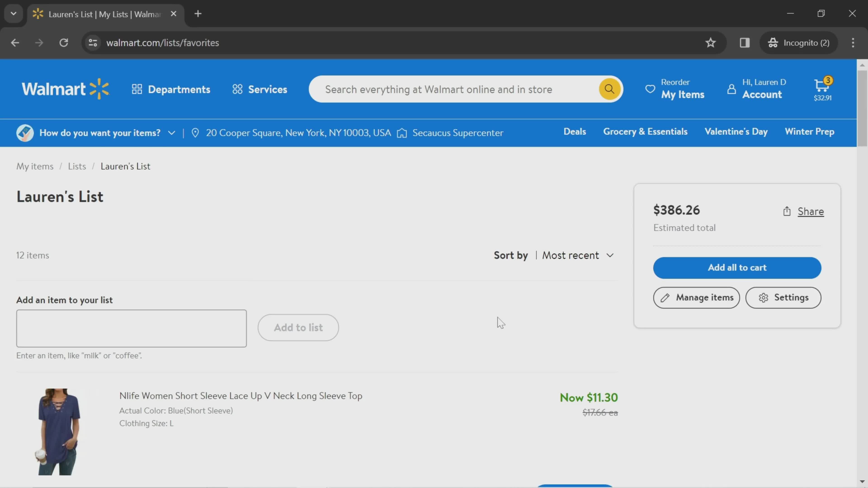Image resolution: width=868 pixels, height=488 pixels.
Task: Open the tab search dropdown arrow
Action: (14, 14)
